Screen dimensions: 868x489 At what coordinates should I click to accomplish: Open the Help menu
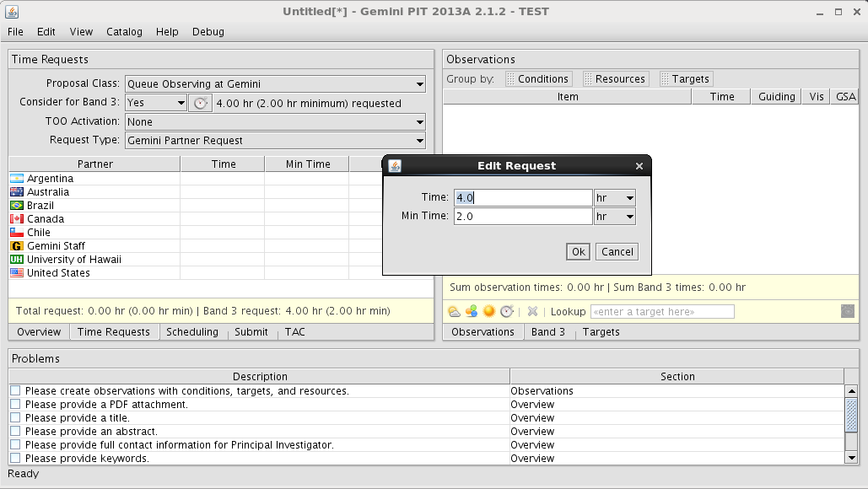(167, 31)
